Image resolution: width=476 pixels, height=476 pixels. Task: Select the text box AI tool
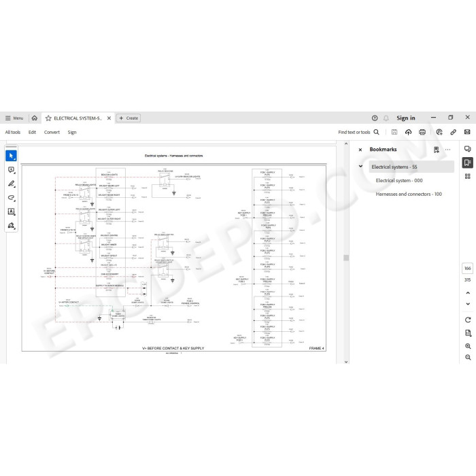click(x=12, y=211)
